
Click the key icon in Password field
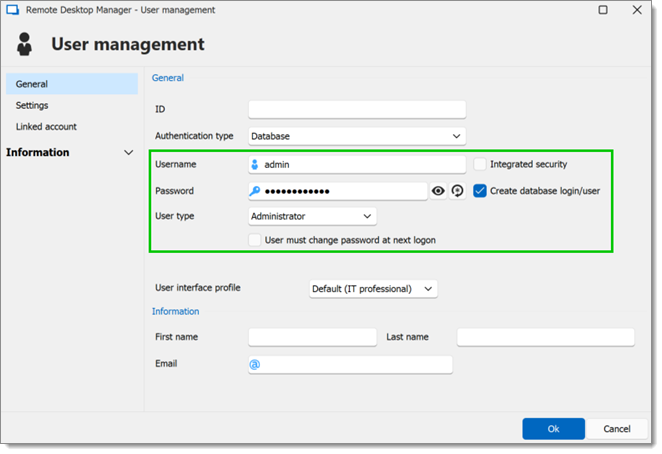pyautogui.click(x=255, y=191)
